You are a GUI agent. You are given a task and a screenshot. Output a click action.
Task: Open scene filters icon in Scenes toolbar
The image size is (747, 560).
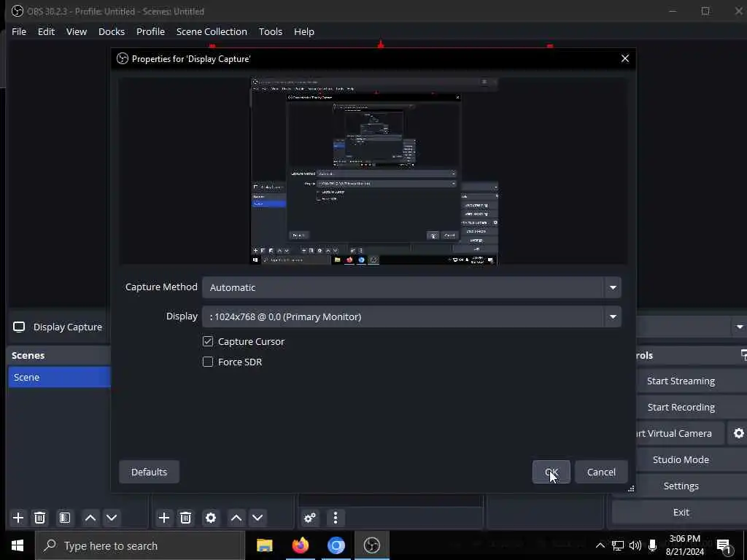point(65,518)
